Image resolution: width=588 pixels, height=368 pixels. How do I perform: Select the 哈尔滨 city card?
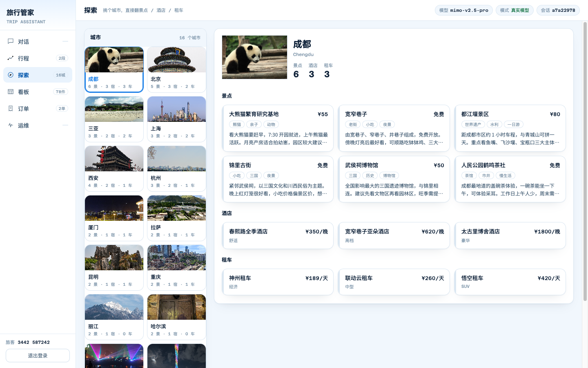click(x=176, y=317)
